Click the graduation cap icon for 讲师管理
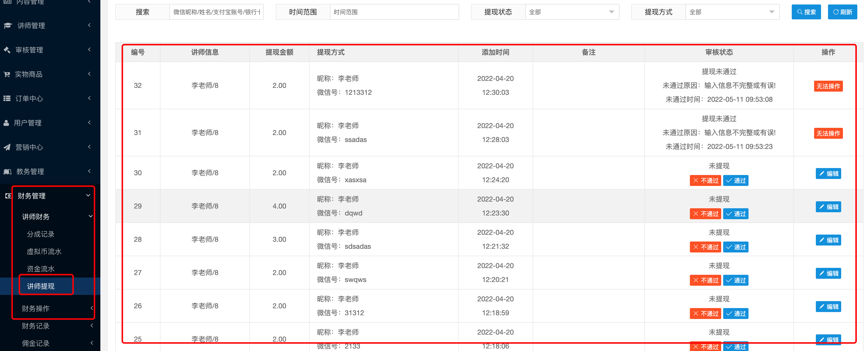Screen dimensions: 868x351 point(7,26)
